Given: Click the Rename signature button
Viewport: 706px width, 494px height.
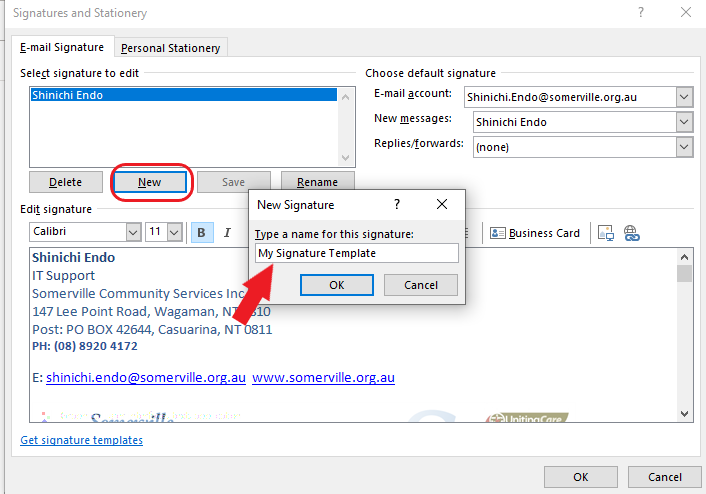Looking at the screenshot, I should coord(317,181).
